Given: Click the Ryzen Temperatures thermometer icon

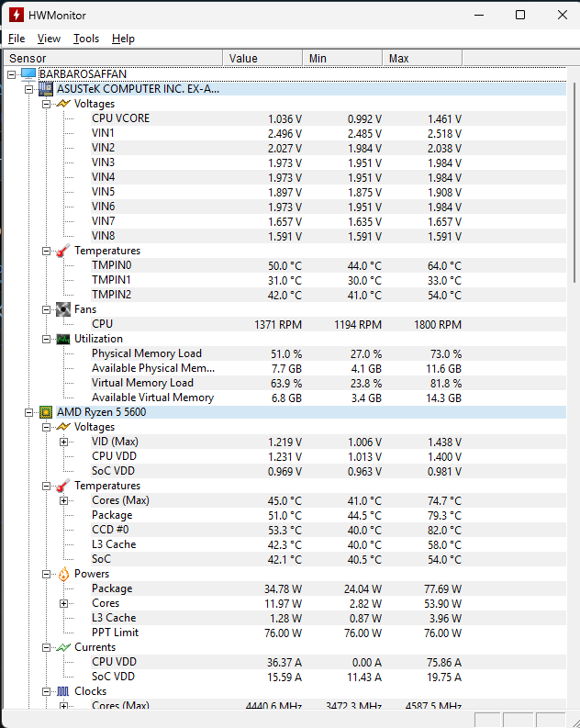Looking at the screenshot, I should 63,485.
